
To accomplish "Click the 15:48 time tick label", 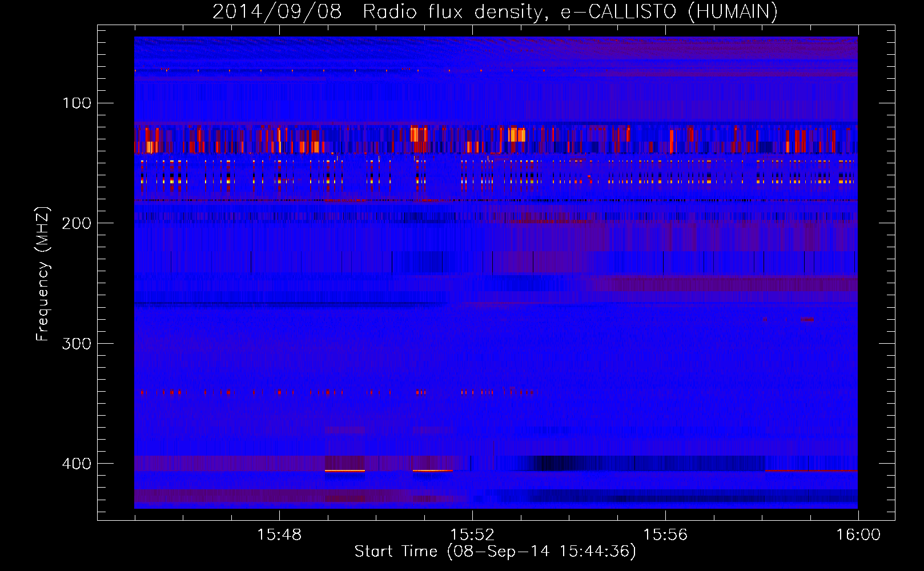I will [x=279, y=535].
